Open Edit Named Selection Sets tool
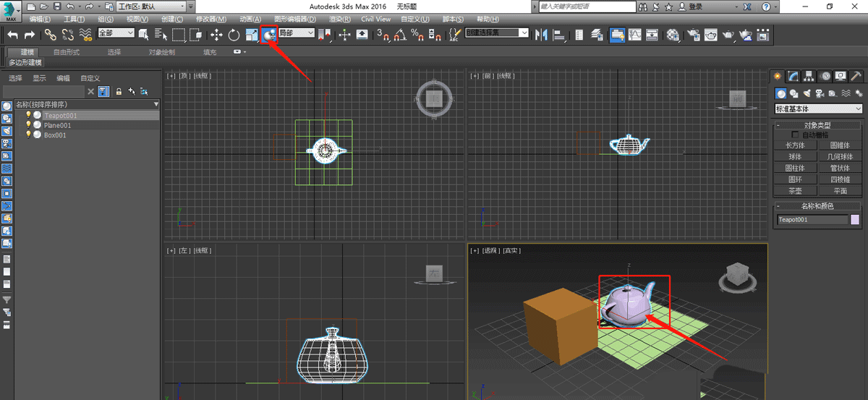The image size is (868, 400). tap(455, 34)
